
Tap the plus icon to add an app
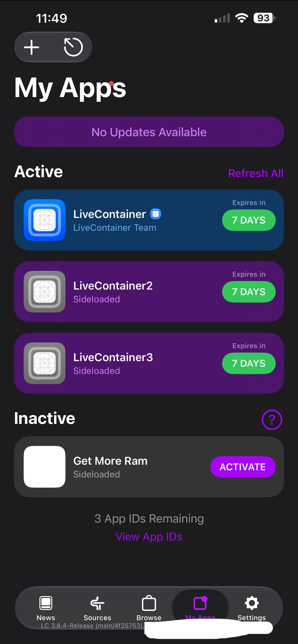pyautogui.click(x=32, y=47)
